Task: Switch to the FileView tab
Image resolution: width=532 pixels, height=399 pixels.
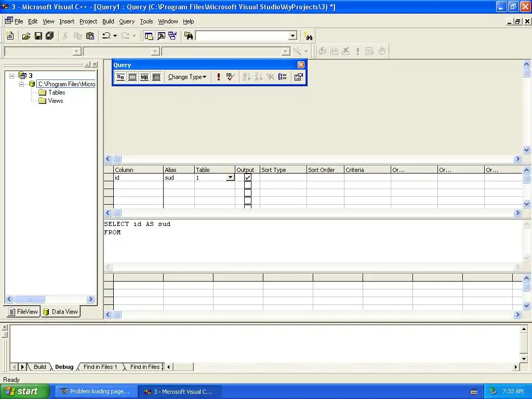Action: coord(23,312)
